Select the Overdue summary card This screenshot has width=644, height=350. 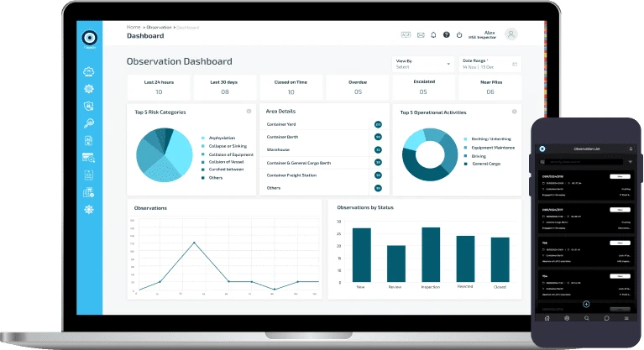click(358, 87)
